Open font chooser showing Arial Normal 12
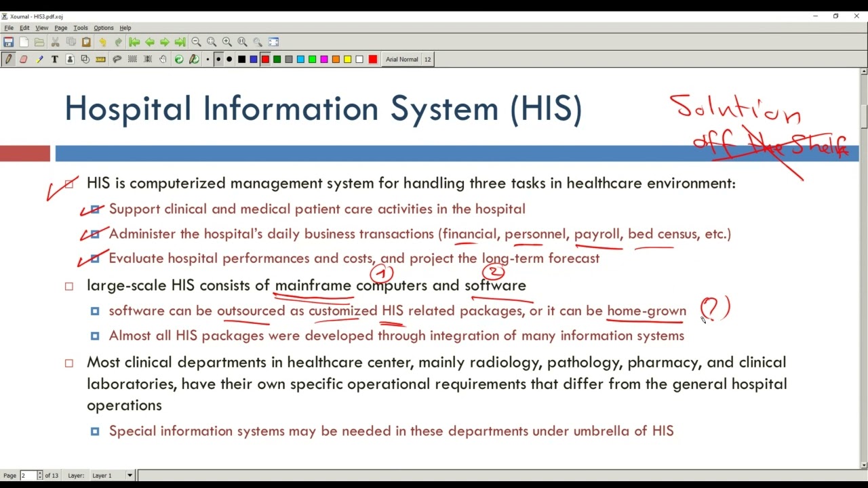868x488 pixels. click(408, 60)
